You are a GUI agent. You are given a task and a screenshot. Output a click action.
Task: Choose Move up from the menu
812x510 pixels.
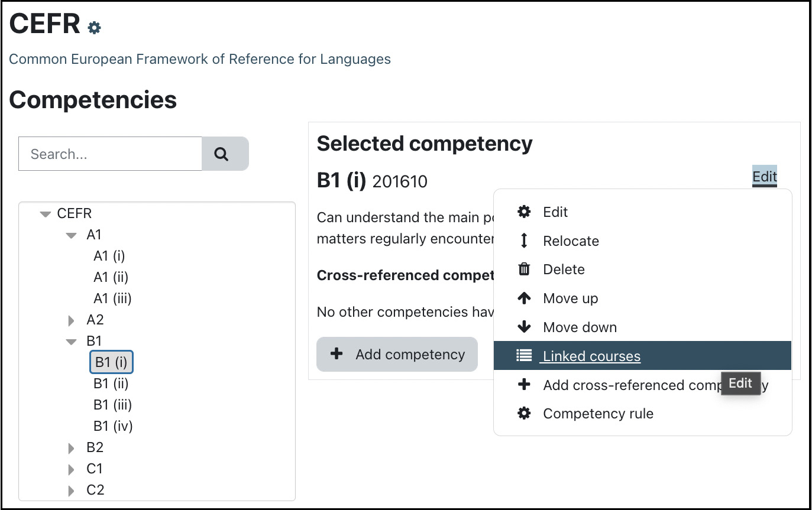tap(642, 298)
